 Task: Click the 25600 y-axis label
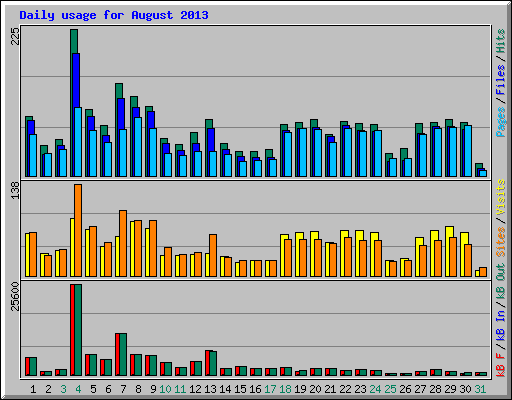(15, 296)
